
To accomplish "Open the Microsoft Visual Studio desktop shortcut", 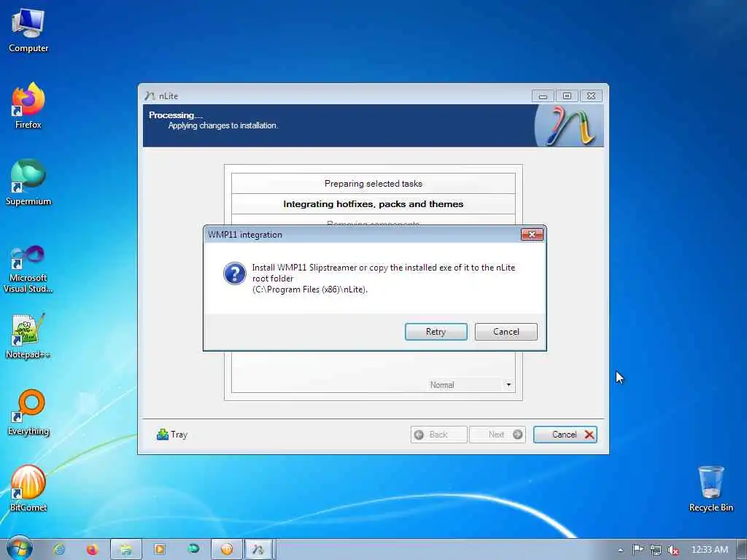I will tap(28, 269).
